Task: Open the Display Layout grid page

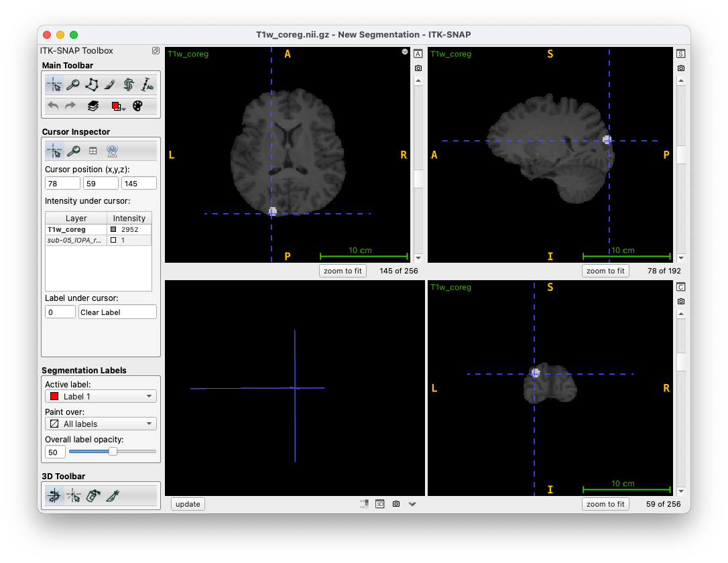Action: 93,151
